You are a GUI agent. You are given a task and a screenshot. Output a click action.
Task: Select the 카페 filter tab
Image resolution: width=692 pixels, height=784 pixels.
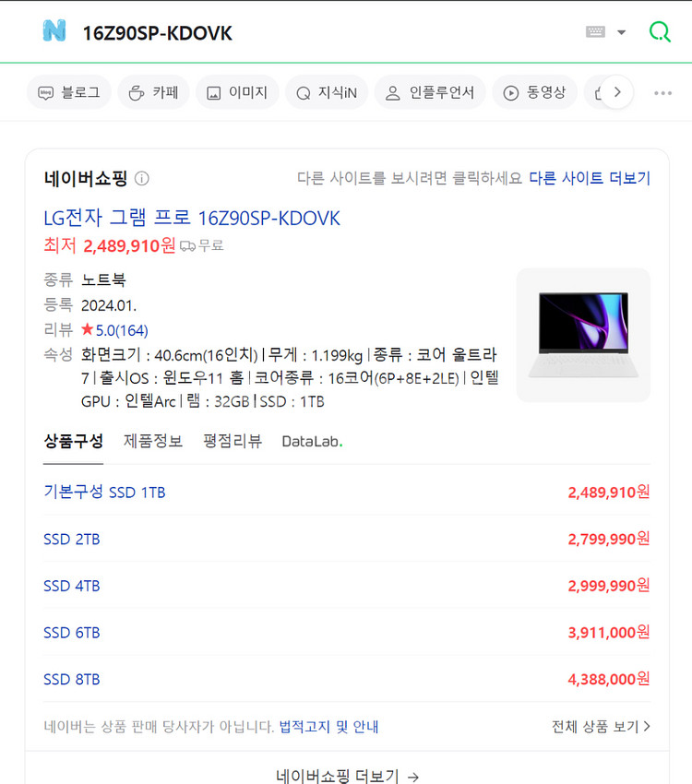[153, 92]
